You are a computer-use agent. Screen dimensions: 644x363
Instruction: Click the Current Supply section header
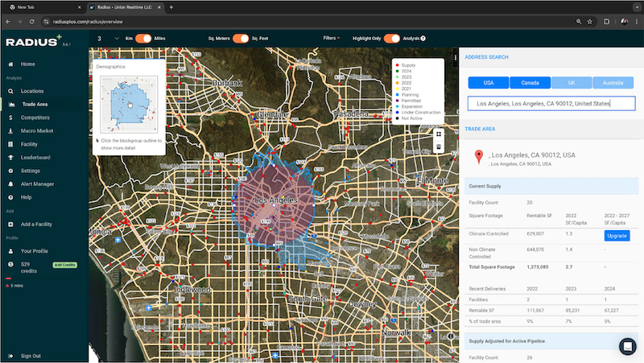pos(551,186)
